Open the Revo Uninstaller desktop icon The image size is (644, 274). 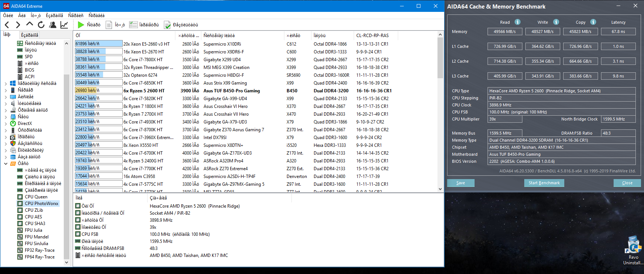pyautogui.click(x=633, y=250)
